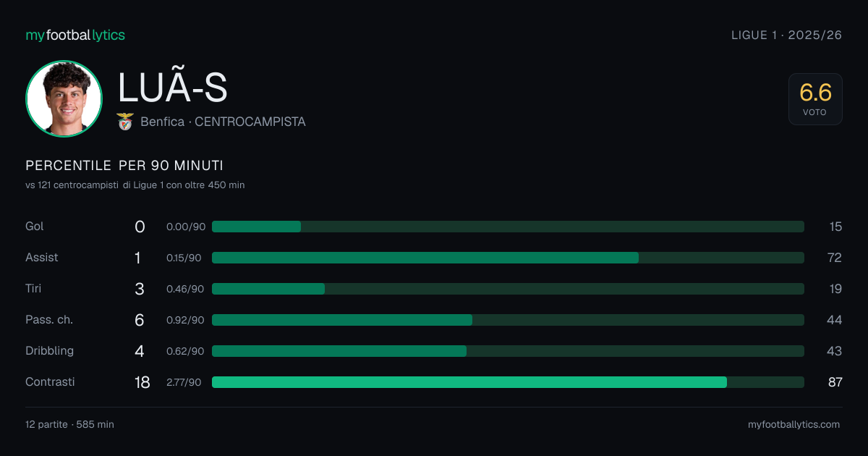Viewport: 868px width, 456px height.
Task: Click the 12 partite 585 min footer text
Action: pyautogui.click(x=69, y=425)
